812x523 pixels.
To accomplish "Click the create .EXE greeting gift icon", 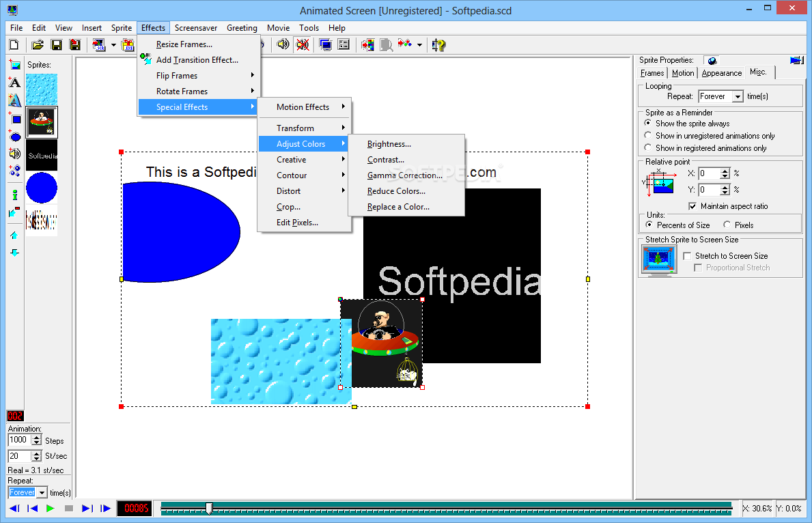I will [x=128, y=45].
